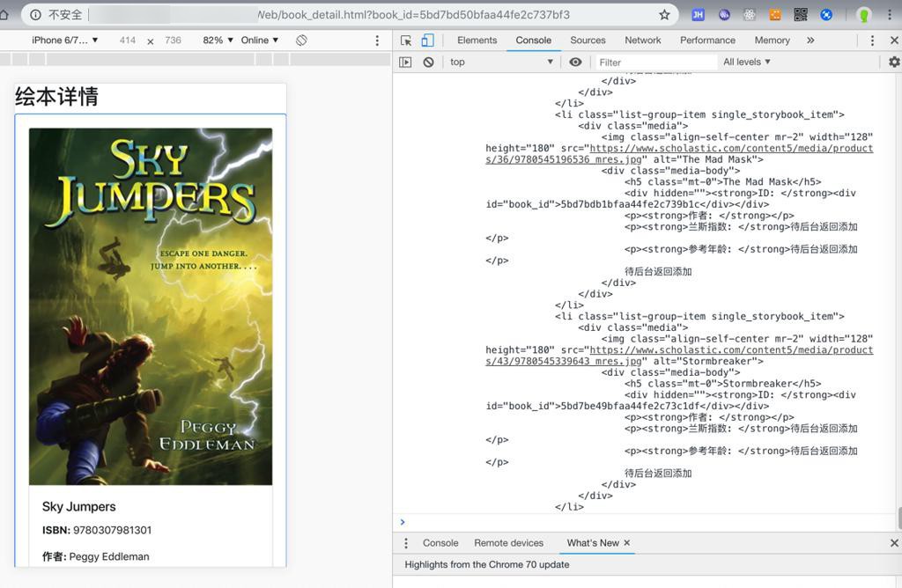
Task: Click the ISBN 9780307981301 text
Action: (x=97, y=530)
